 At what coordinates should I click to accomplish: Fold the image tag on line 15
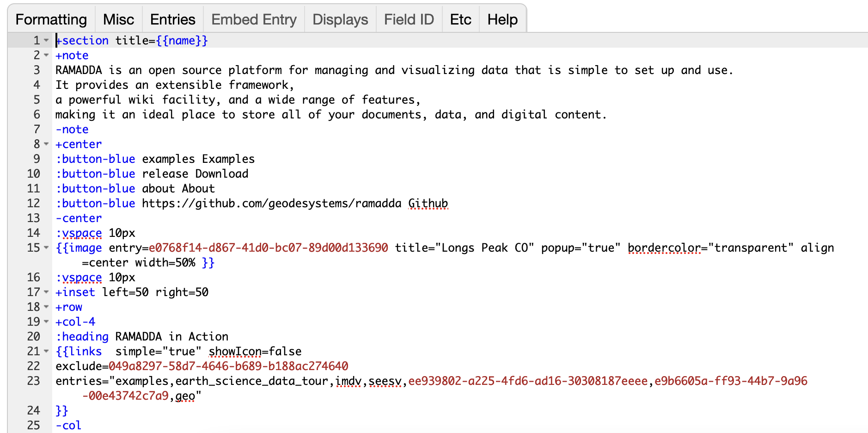(x=46, y=248)
